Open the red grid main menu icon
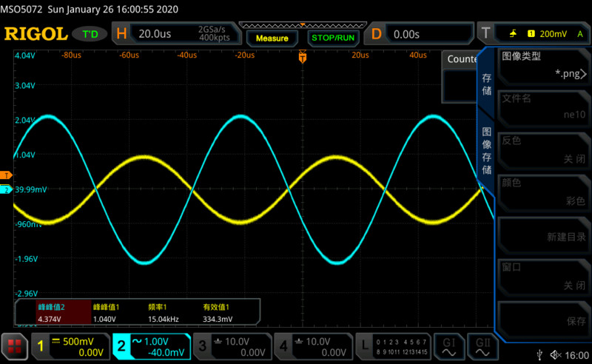This screenshot has height=364, width=592. (14, 346)
